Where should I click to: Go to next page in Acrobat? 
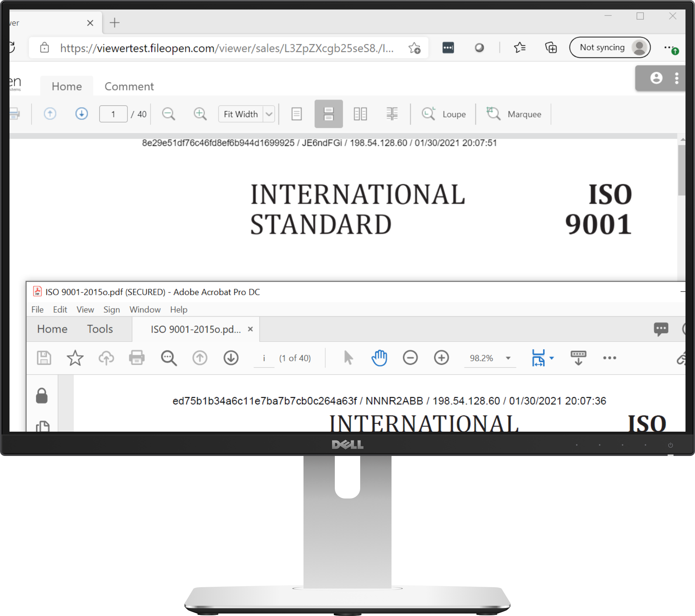[x=231, y=358]
